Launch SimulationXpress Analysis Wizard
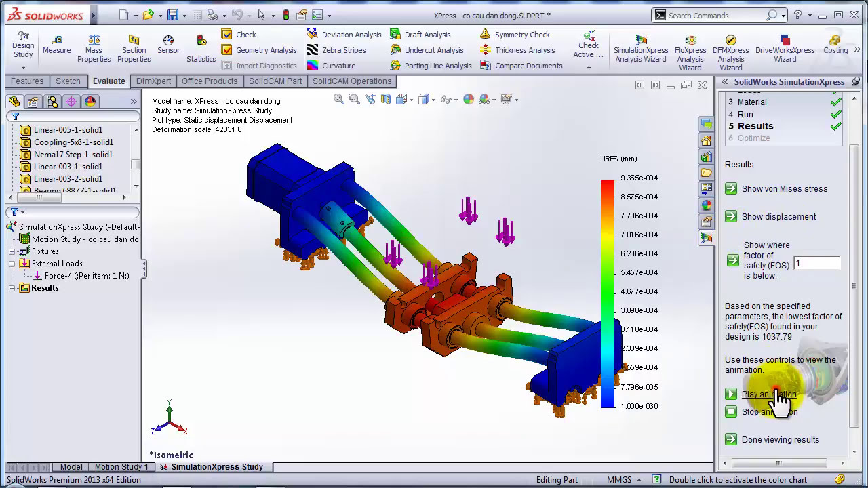The width and height of the screenshot is (868, 488). tap(641, 49)
